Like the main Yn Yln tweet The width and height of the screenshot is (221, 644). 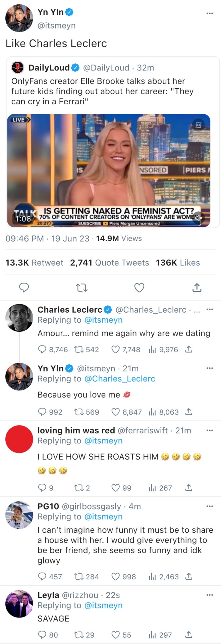[139, 287]
